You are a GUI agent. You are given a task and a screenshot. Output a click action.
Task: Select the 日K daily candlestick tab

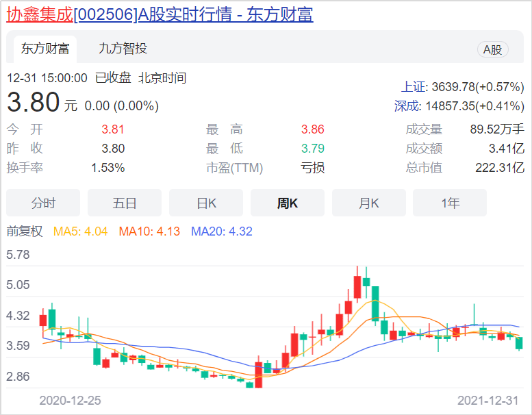[206, 203]
